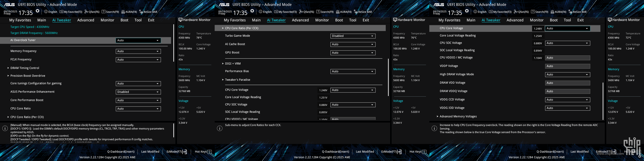This screenshot has height=161, width=644.
Task: Toggle ReSize BAR in right BIOS screen
Action: (x=578, y=12)
